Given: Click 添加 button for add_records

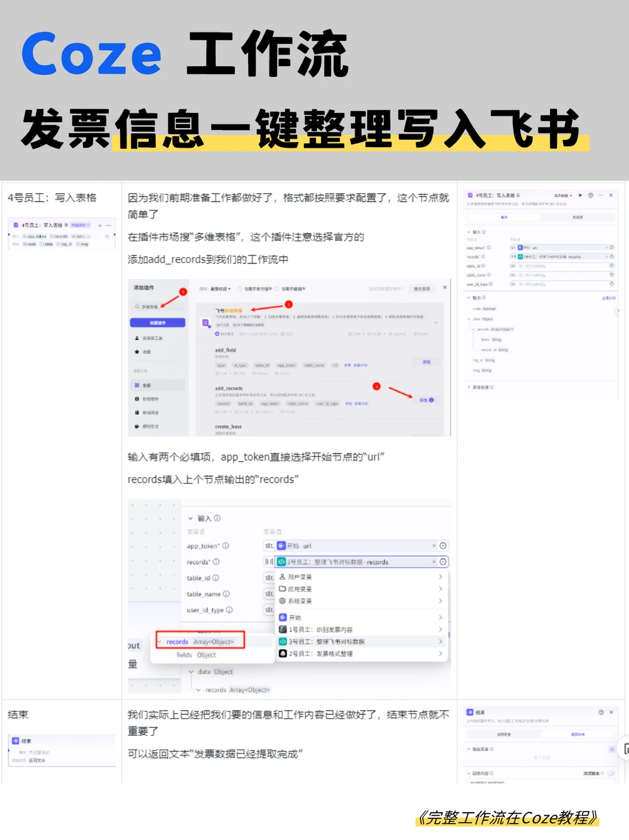Looking at the screenshot, I should point(426,400).
